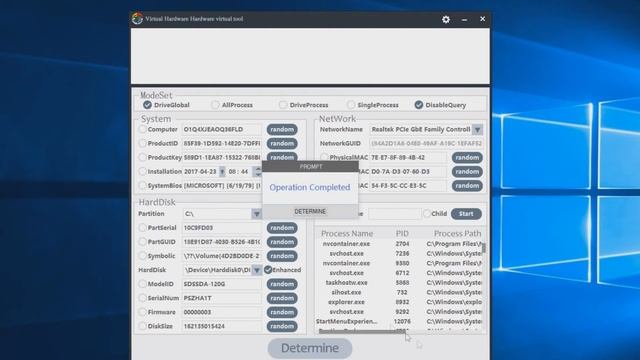Open the Installation date picker dropdown
Image resolution: width=640 pixels, height=360 pixels.
222,171
